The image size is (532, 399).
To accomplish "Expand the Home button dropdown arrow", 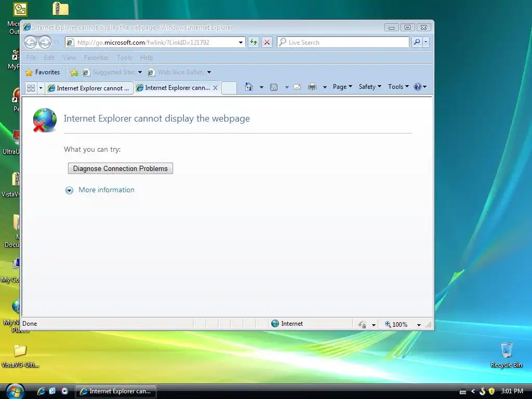I will click(x=261, y=87).
